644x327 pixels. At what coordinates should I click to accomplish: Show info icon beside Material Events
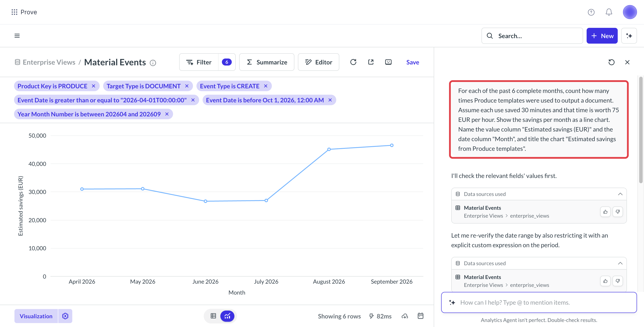(x=153, y=62)
